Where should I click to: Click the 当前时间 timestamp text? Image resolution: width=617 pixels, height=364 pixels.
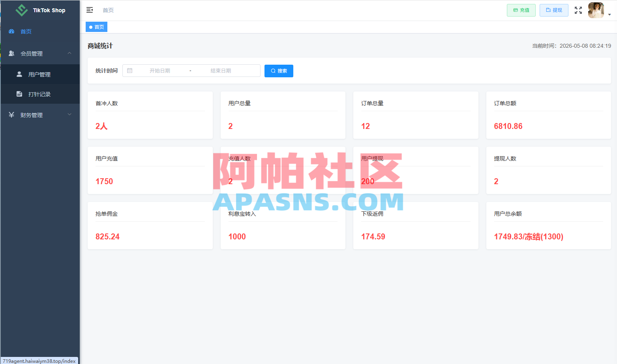tap(572, 46)
